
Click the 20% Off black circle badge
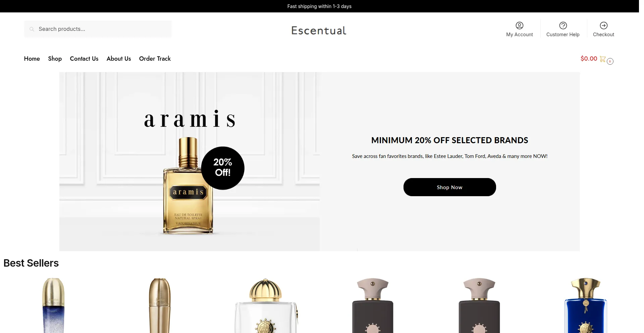coord(223,168)
